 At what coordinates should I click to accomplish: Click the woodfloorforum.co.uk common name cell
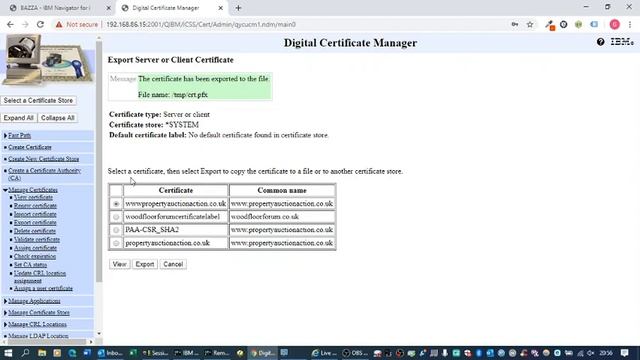coord(282,217)
